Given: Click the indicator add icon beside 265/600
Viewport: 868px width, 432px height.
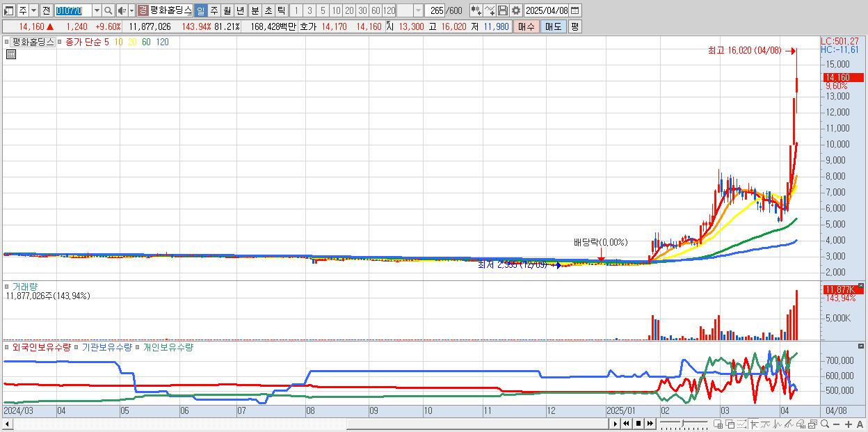Looking at the screenshot, I should click(x=476, y=10).
